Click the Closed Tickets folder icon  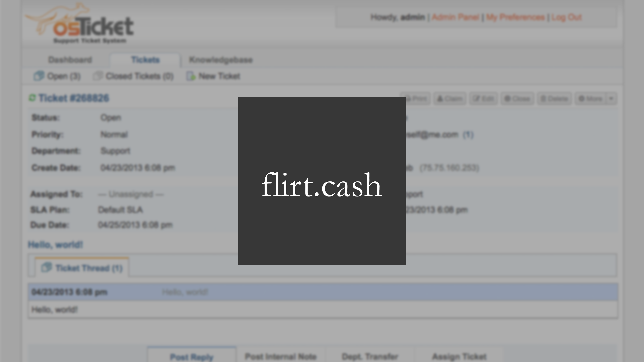[x=98, y=76]
